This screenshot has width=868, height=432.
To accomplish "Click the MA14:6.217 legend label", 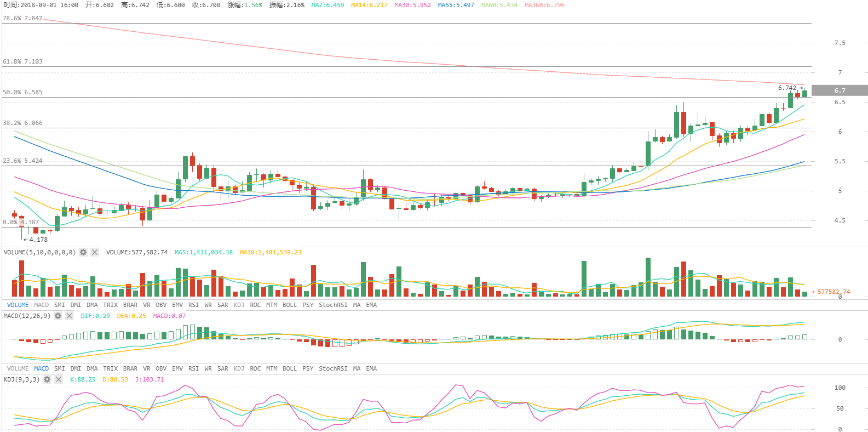I will [x=369, y=5].
